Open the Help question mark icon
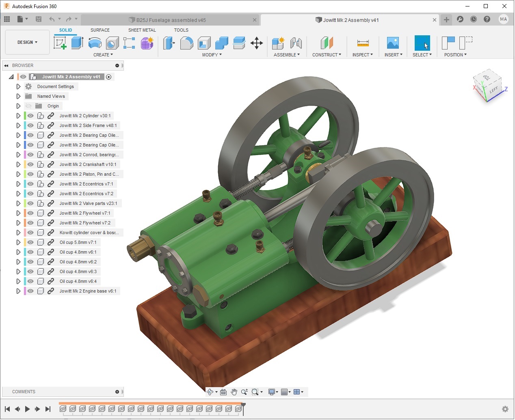 click(487, 19)
